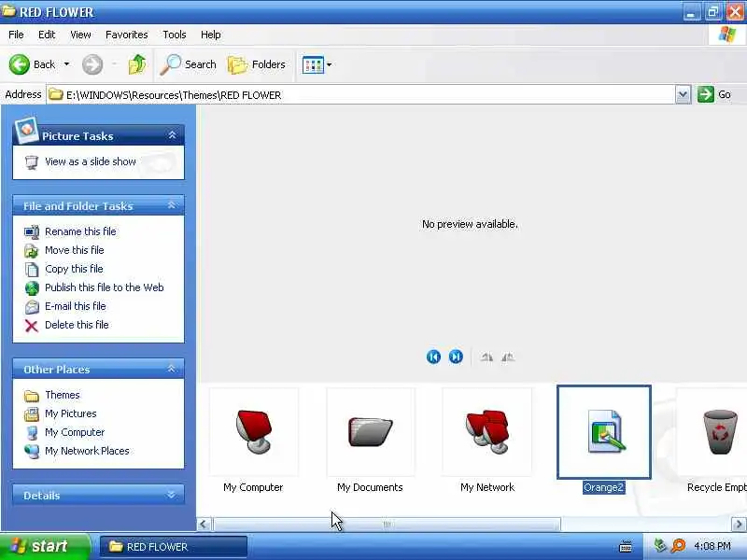Click Publish this file to the Web
The image size is (747, 560).
coord(105,287)
